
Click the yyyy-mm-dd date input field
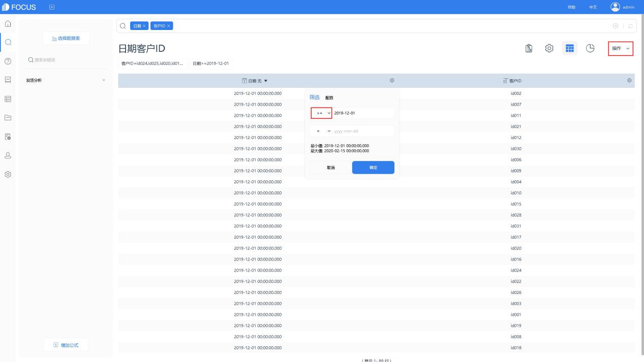tap(363, 131)
